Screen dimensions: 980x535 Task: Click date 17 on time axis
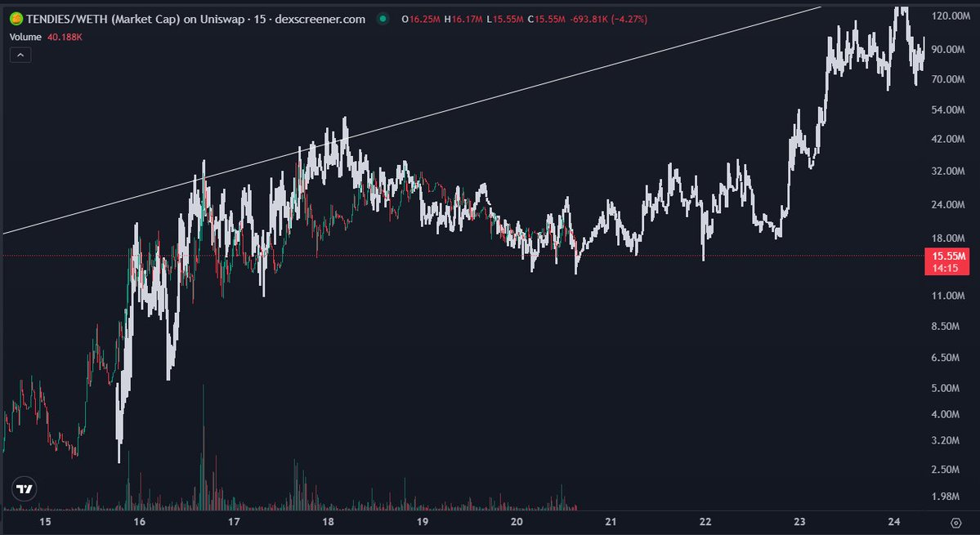tap(234, 522)
